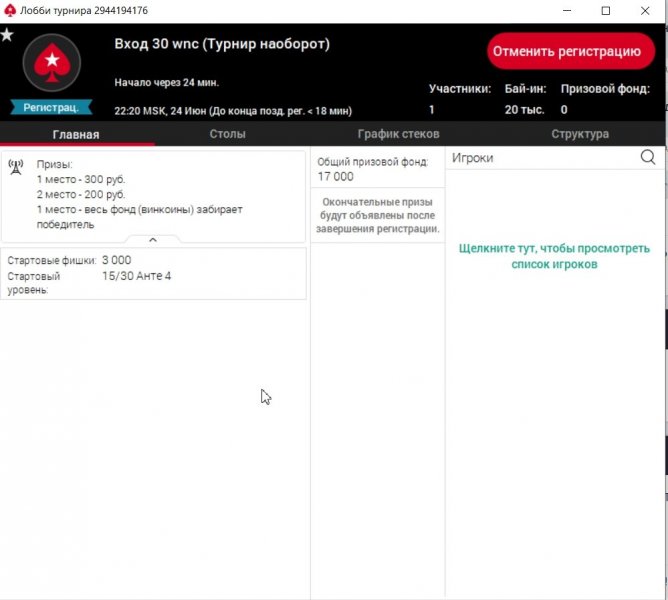Click the Вход 30 wnc tournament title
Viewport: 668px width, 600px height.
click(222, 44)
